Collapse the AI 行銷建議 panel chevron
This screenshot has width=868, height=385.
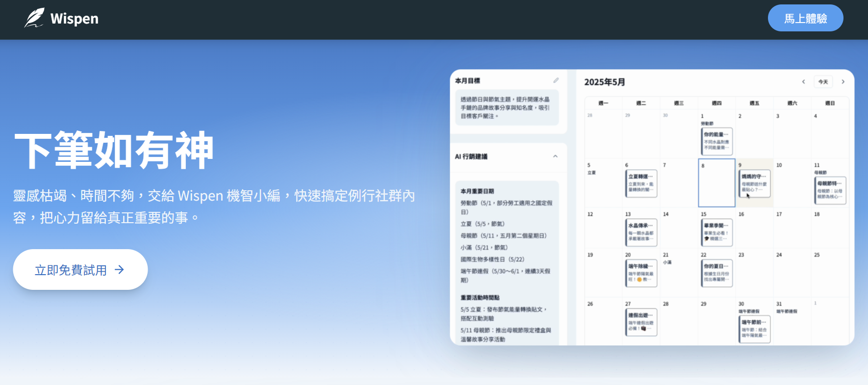(x=555, y=156)
